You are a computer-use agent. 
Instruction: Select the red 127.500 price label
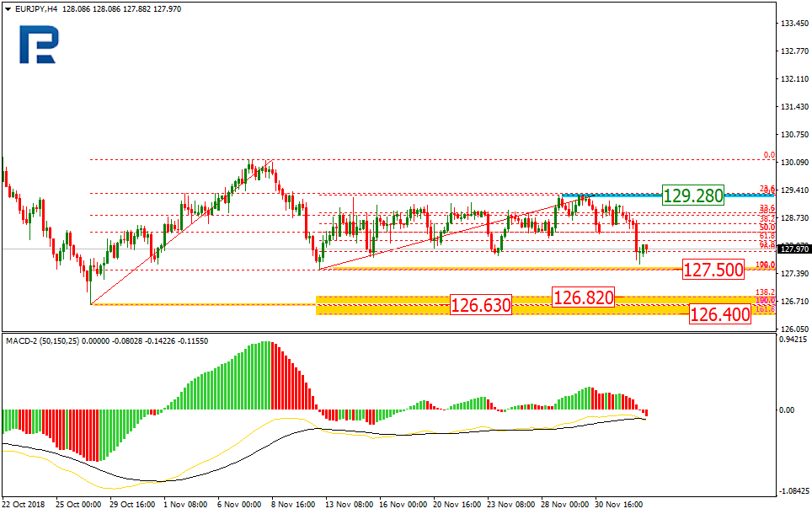(713, 270)
